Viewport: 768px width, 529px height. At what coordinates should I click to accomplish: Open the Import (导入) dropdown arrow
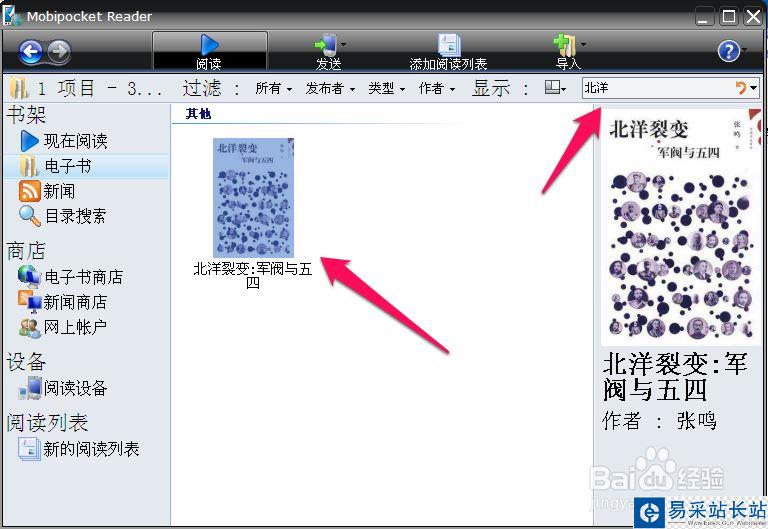pos(583,45)
